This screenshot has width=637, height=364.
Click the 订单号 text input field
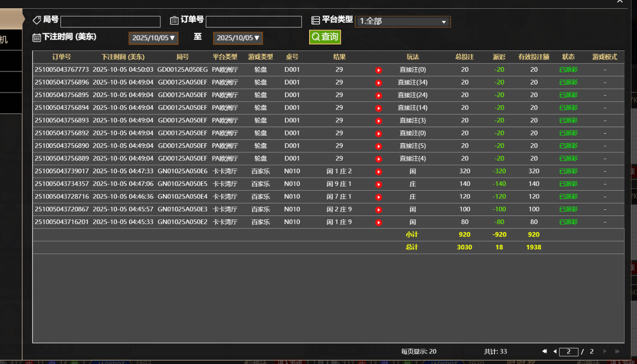(254, 21)
